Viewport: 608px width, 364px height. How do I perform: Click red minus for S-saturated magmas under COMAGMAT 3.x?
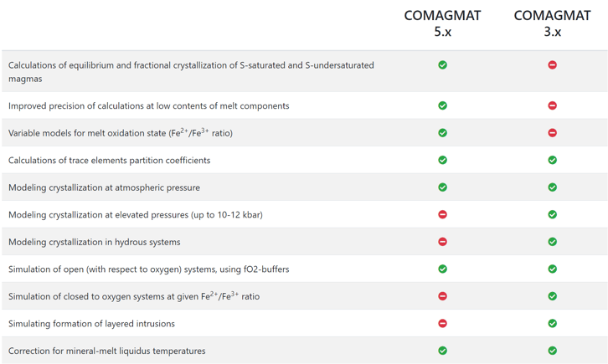point(552,65)
